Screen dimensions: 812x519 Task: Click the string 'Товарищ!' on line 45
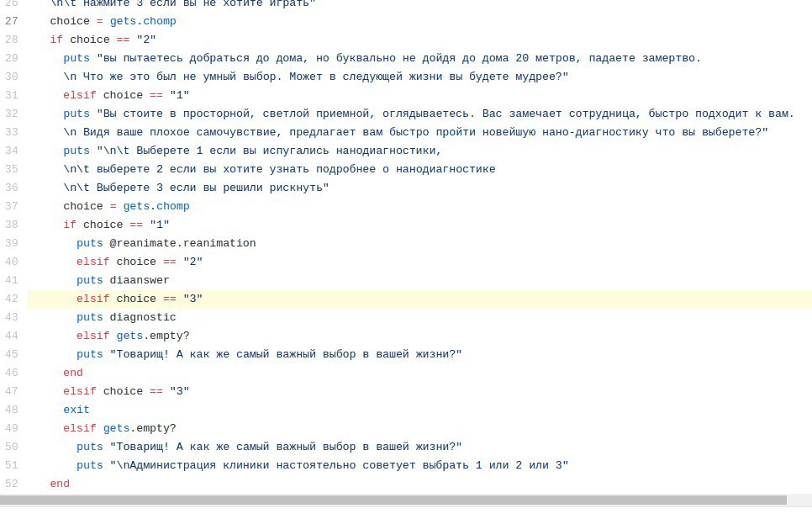[143, 355]
